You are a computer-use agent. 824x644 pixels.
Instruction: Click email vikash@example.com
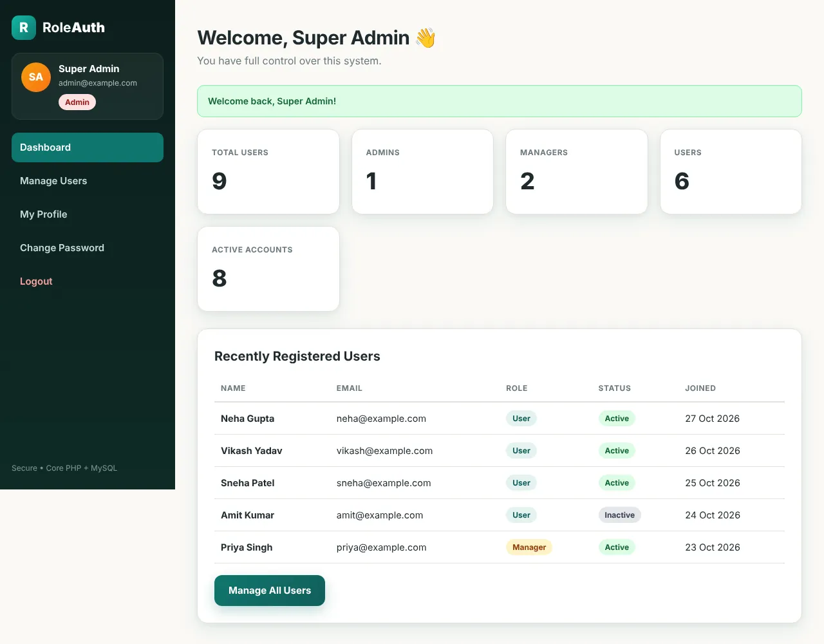384,451
